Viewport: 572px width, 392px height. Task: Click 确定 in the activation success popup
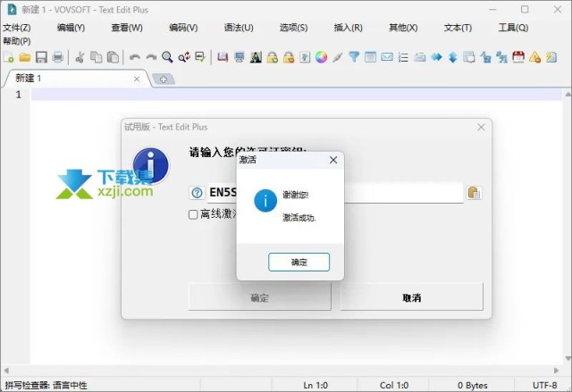point(299,262)
